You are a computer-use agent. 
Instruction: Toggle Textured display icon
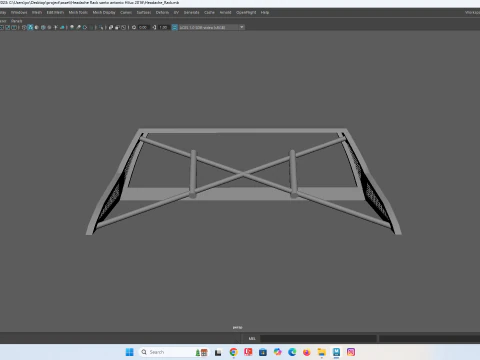pyautogui.click(x=49, y=27)
